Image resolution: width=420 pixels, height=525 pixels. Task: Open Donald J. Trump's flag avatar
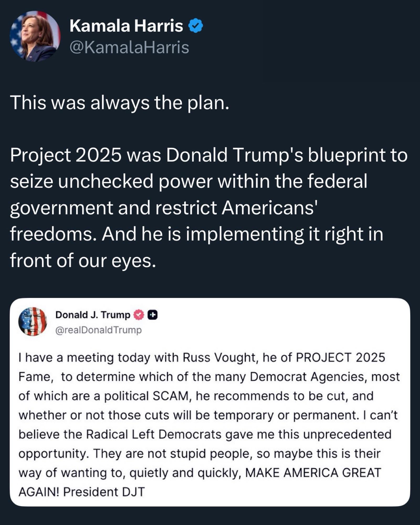(x=33, y=321)
